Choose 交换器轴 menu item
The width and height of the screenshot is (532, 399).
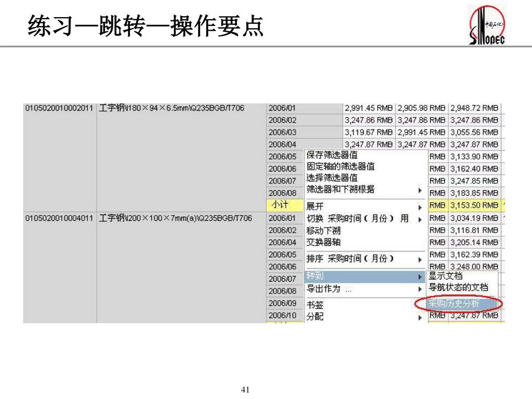[x=365, y=242]
